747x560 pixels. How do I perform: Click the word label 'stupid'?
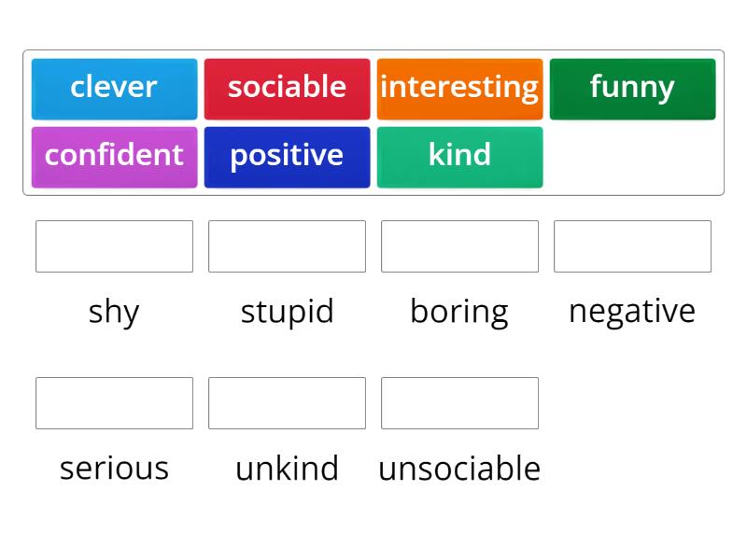click(287, 312)
